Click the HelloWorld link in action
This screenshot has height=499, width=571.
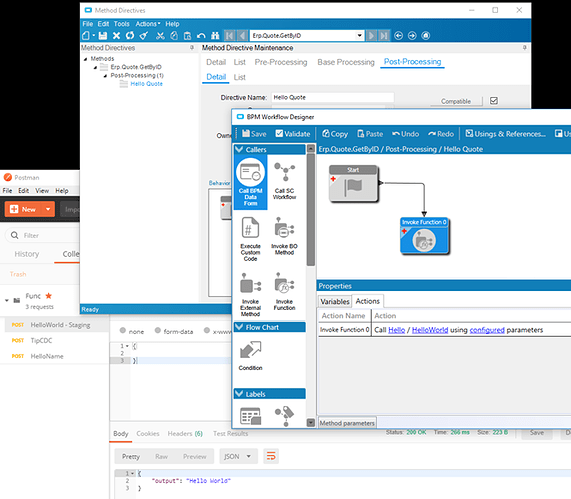pos(430,330)
